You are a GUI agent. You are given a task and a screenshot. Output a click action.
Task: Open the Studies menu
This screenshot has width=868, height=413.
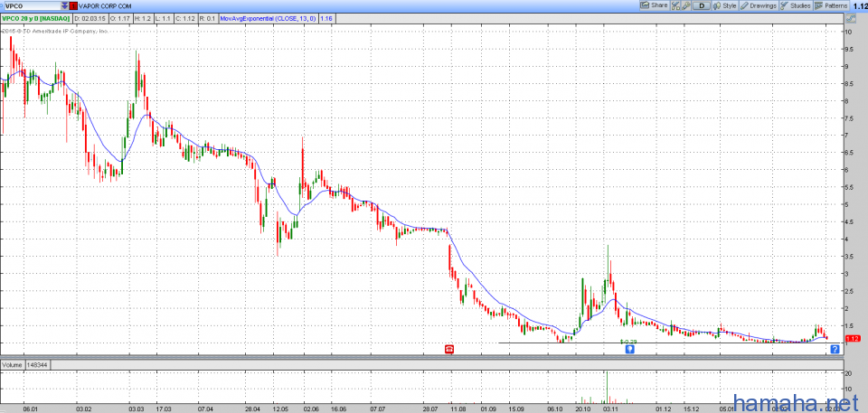(x=796, y=5)
